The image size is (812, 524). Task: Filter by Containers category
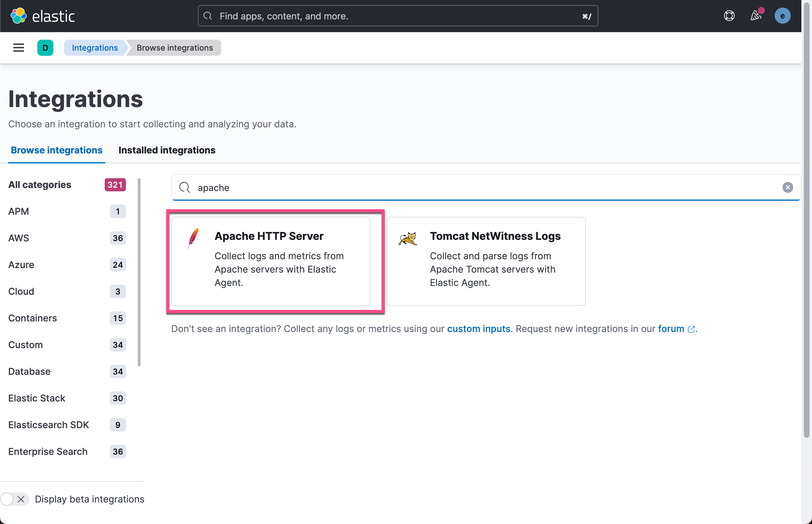pos(32,318)
